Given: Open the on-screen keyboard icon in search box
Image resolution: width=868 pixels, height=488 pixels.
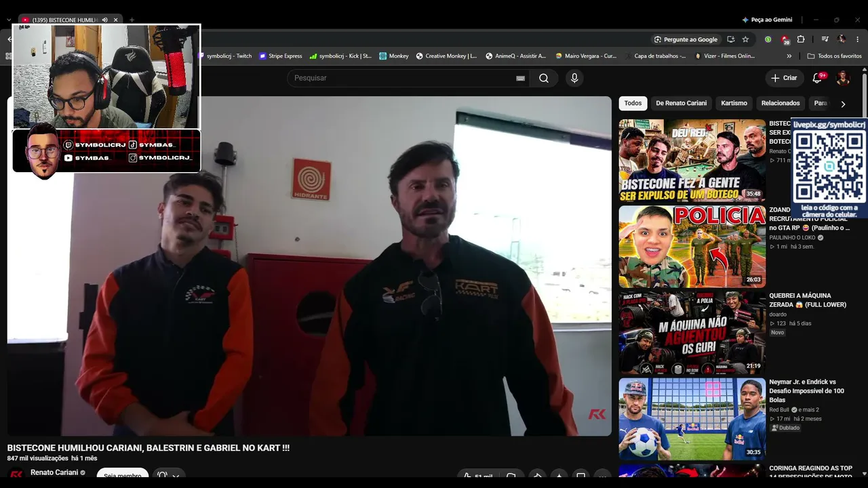Looking at the screenshot, I should pyautogui.click(x=520, y=78).
